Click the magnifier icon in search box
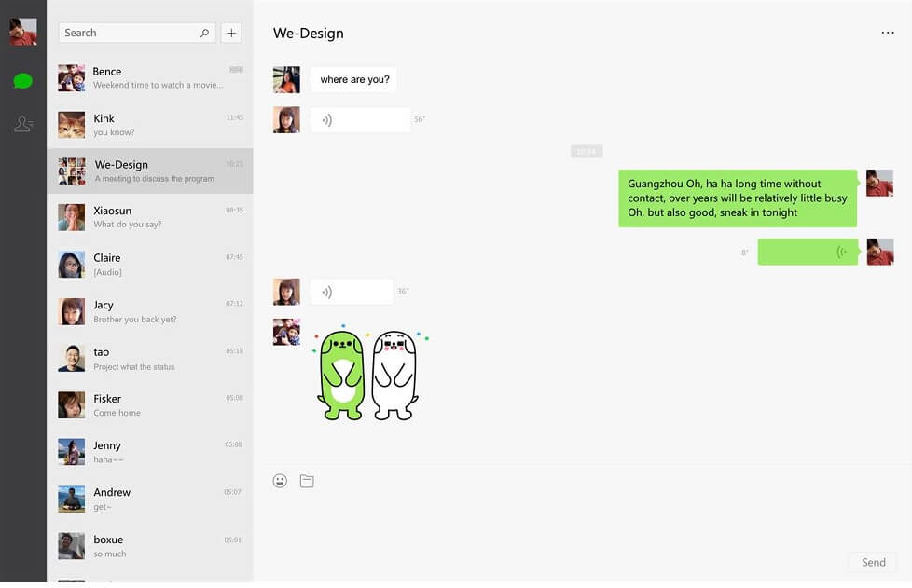The width and height of the screenshot is (912, 588). pos(205,34)
